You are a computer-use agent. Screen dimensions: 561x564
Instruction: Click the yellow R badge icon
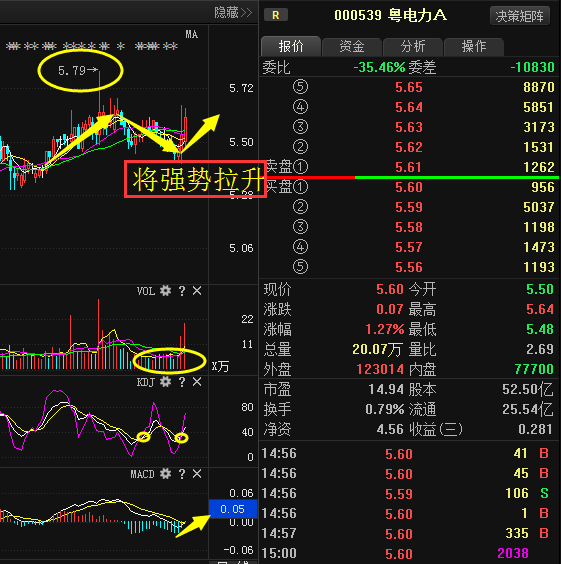[276, 15]
